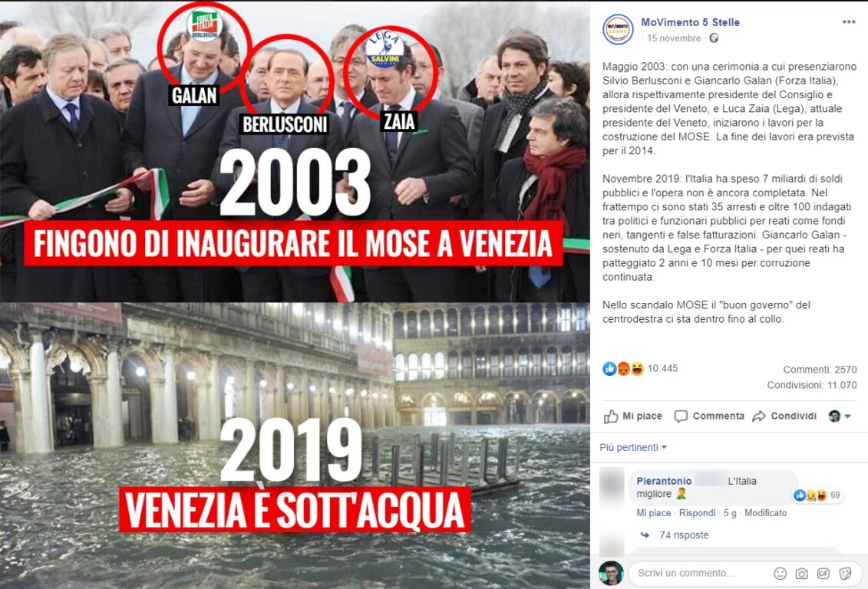Viewport: 868px width, 589px height.
Task: Open the three-dot post options menu
Action: [x=849, y=22]
